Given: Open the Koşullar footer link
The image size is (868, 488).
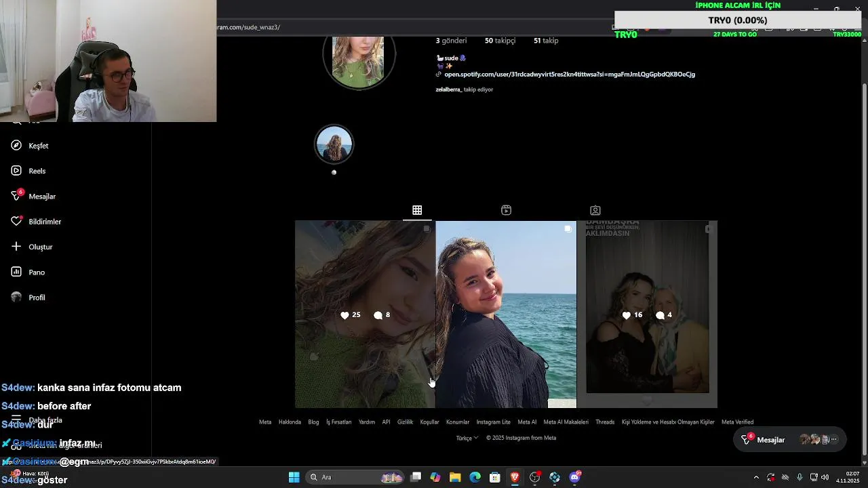Looking at the screenshot, I should pos(429,422).
